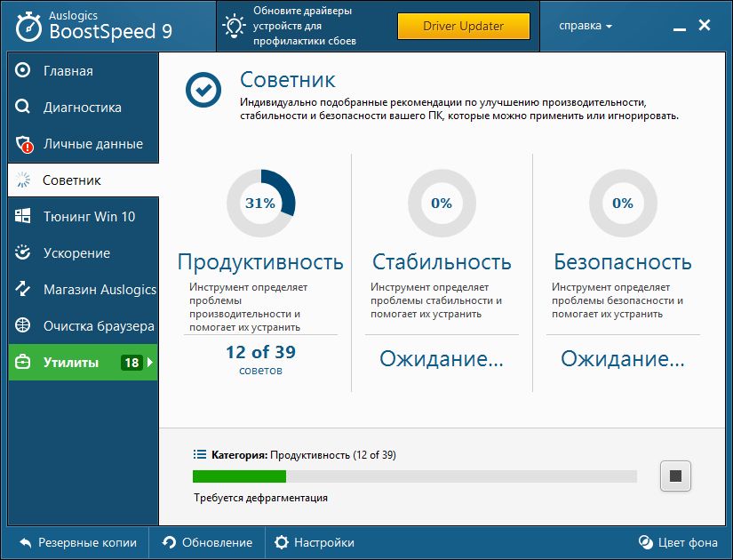
Task: Minimize the BoostSpeed window
Action: pos(679,29)
